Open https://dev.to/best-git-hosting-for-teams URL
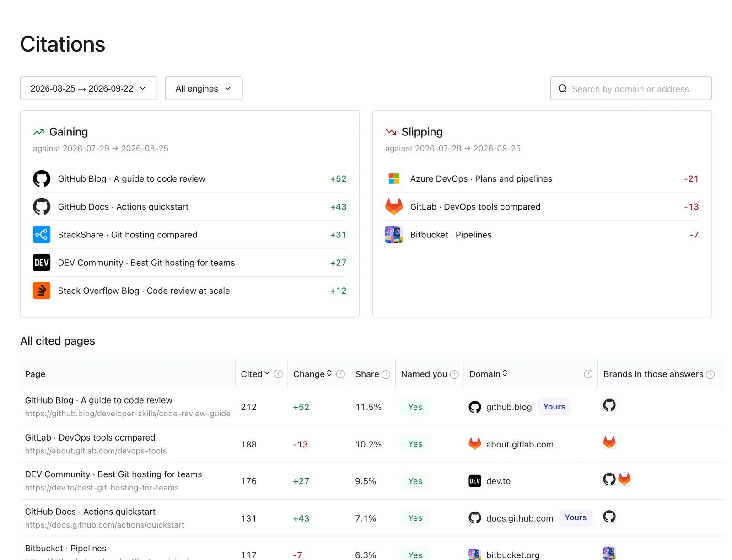The width and height of the screenshot is (732, 560). tap(102, 488)
